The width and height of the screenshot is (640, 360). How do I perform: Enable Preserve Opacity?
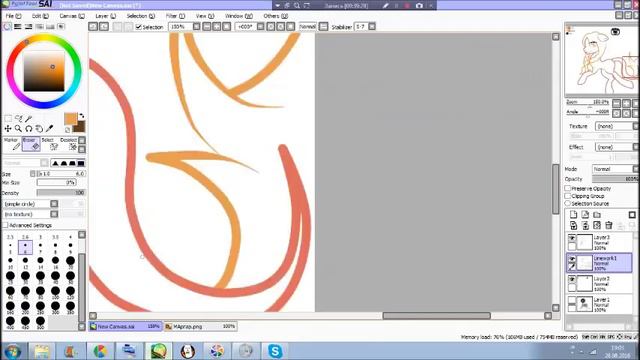tap(568, 189)
